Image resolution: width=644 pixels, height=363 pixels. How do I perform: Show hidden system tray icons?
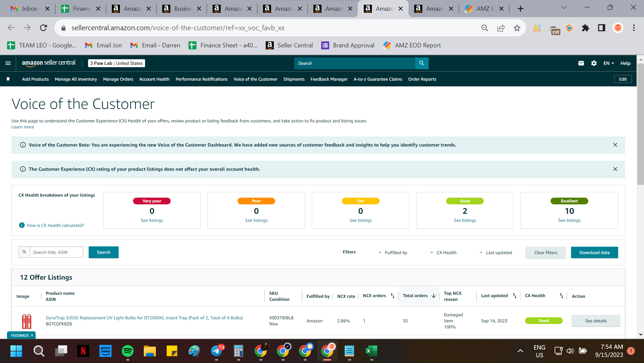(520, 351)
